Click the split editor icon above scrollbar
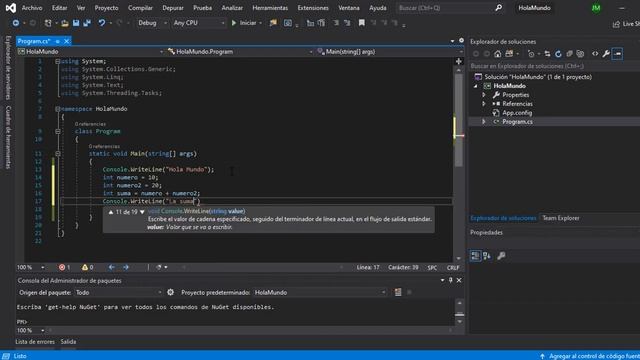 (x=459, y=61)
